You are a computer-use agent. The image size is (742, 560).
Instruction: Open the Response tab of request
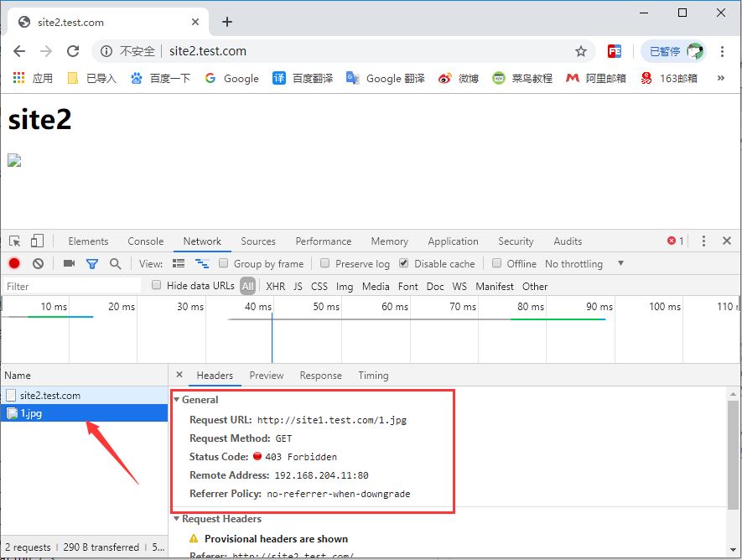(320, 375)
